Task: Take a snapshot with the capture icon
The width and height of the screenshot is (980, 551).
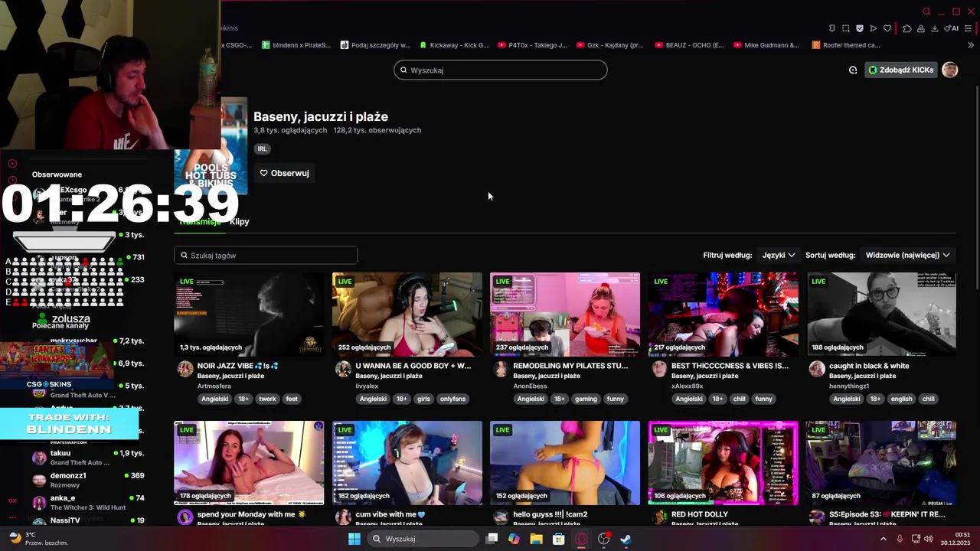Action: [x=846, y=28]
